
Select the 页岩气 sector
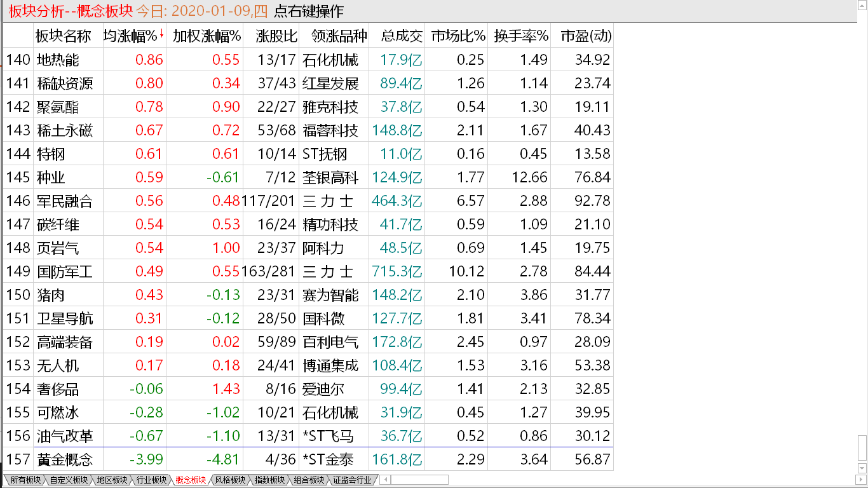pos(58,248)
